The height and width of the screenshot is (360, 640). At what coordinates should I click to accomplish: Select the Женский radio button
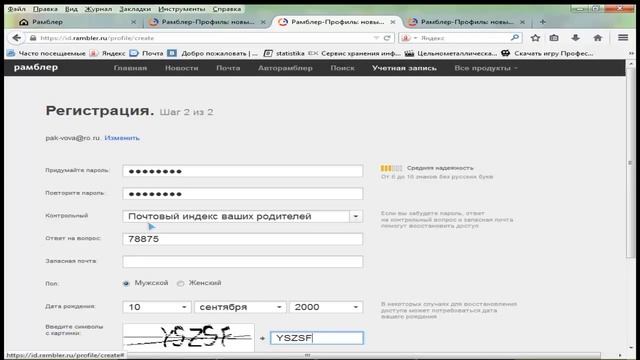180,283
